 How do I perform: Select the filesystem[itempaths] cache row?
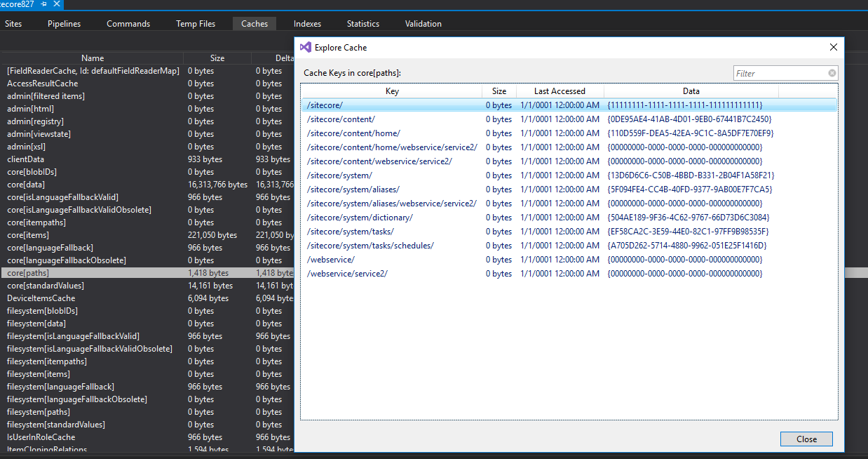(147, 361)
